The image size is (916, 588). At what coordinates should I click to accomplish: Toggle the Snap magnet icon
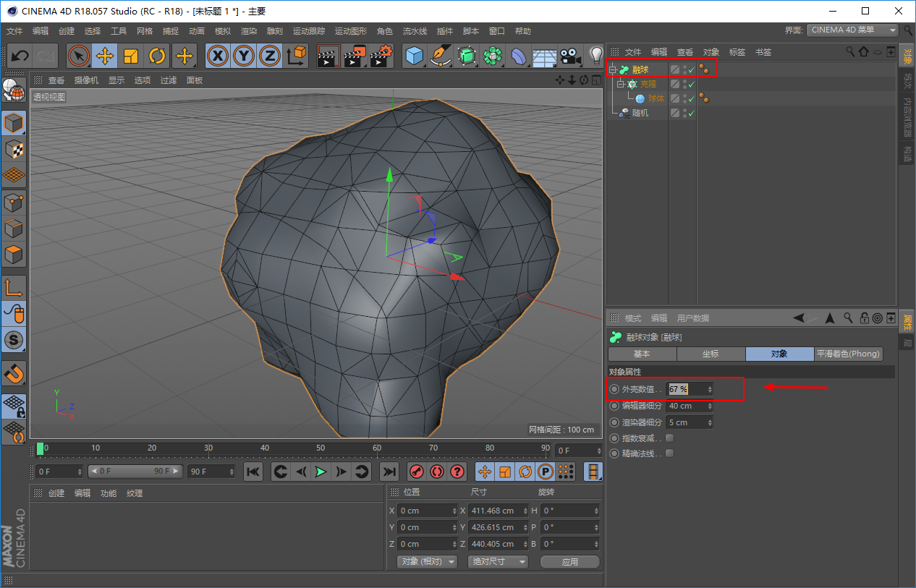point(14,373)
